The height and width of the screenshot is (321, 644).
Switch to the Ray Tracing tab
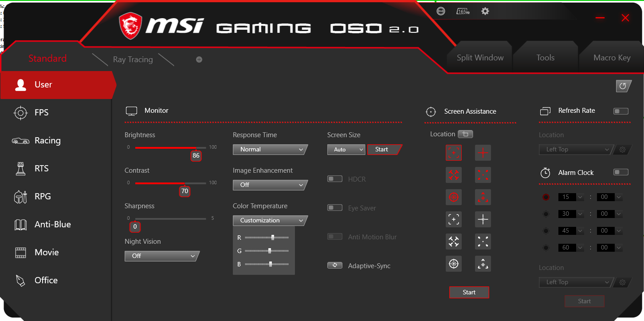pyautogui.click(x=133, y=59)
